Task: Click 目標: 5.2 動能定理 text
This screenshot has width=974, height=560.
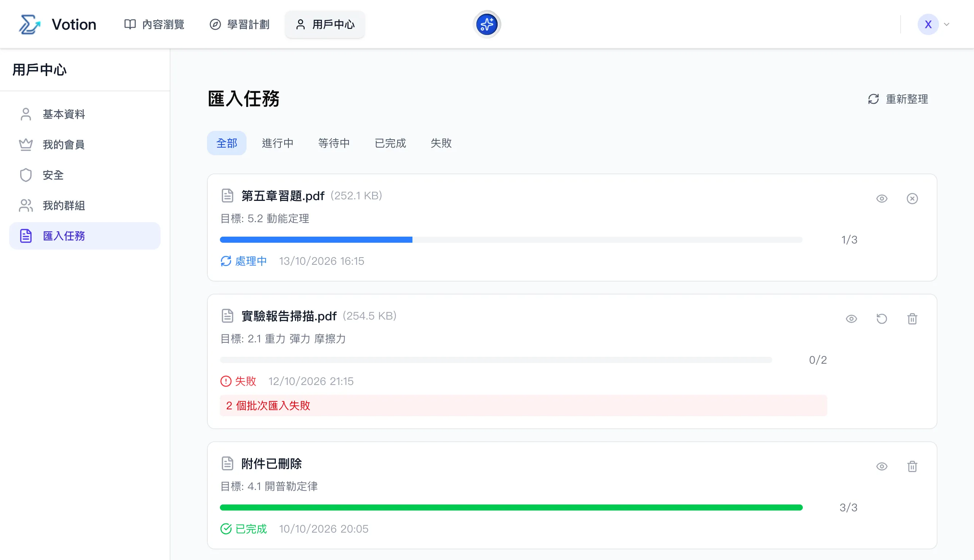Action: 264,218
